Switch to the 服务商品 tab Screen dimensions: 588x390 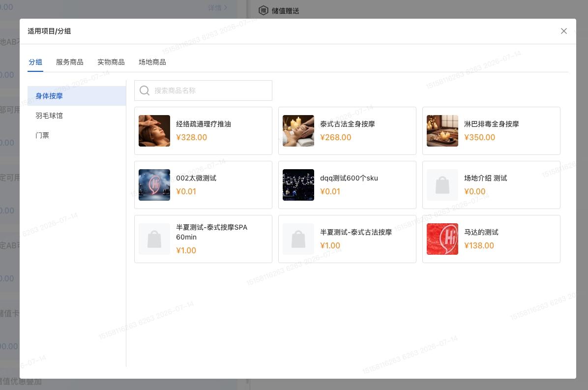pyautogui.click(x=70, y=62)
